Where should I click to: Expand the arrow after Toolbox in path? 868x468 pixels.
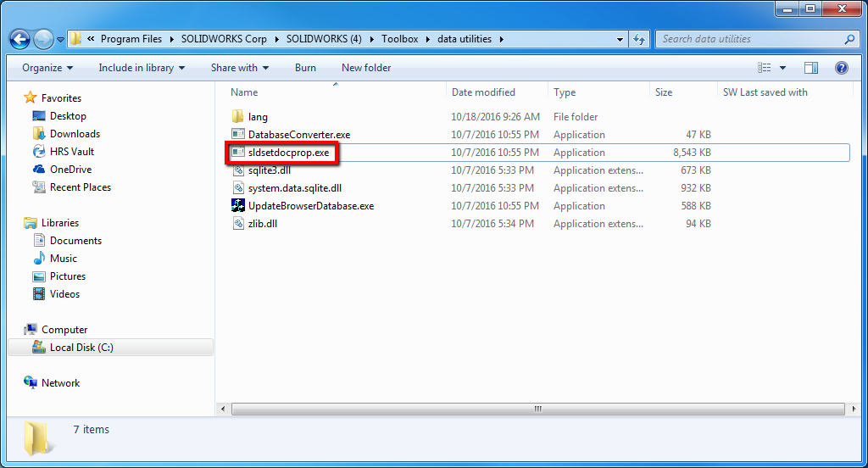point(428,39)
